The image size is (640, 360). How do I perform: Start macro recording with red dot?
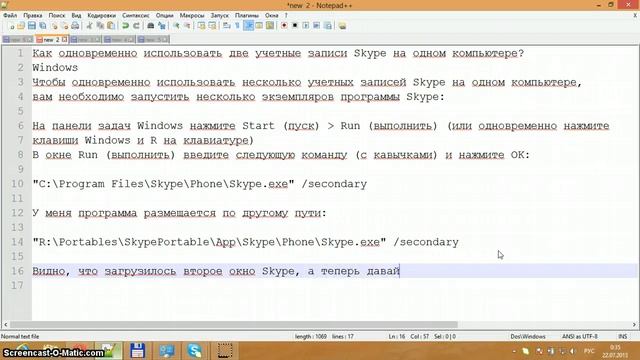pos(284,26)
